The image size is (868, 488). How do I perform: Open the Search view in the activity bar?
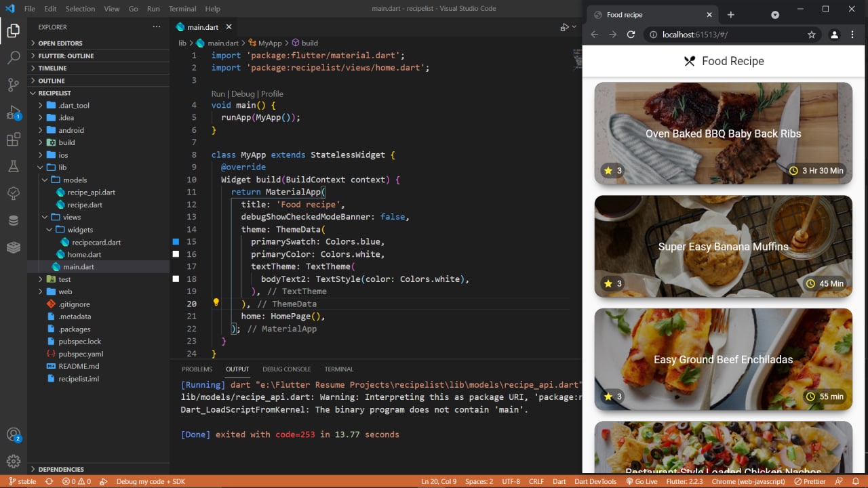click(14, 58)
